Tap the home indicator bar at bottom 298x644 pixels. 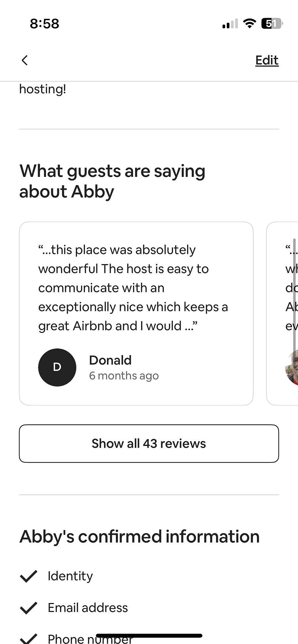(149, 635)
